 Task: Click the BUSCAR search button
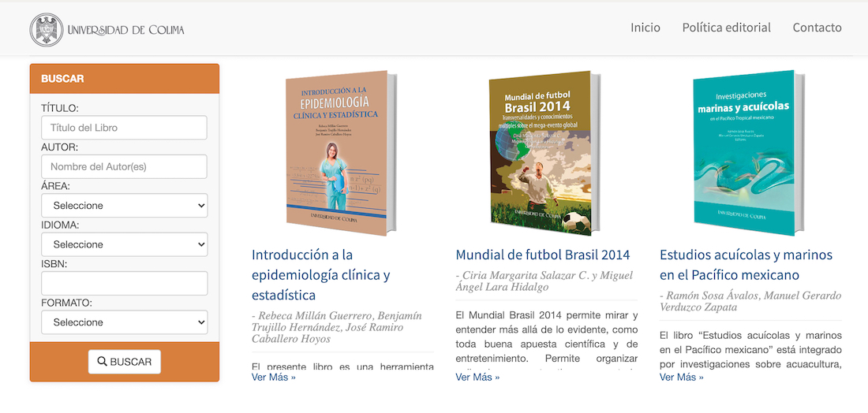point(125,362)
